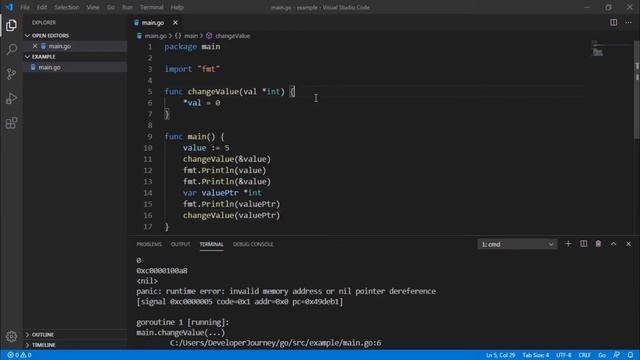640x360 pixels.
Task: Open the editor More Actions ellipsis
Action: point(628,22)
